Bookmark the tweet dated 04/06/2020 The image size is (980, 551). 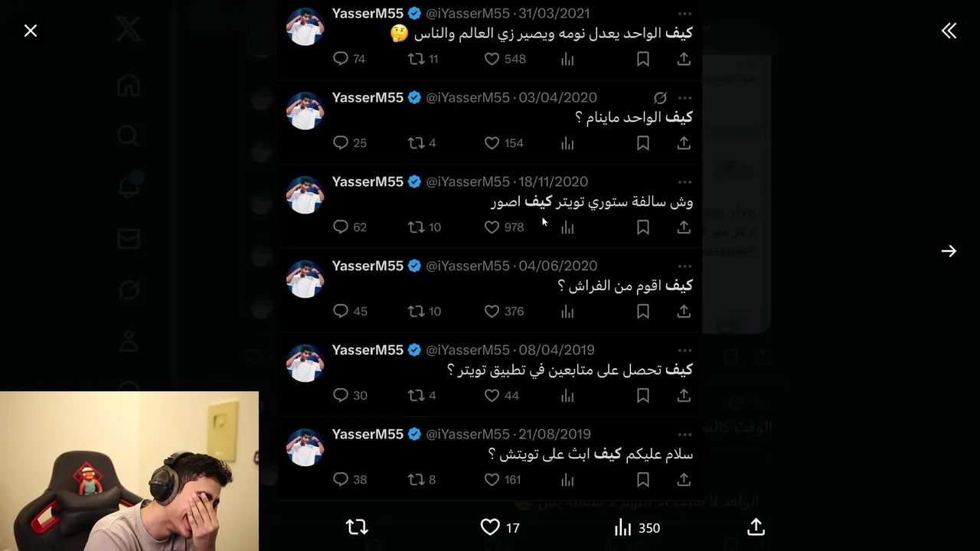(643, 311)
